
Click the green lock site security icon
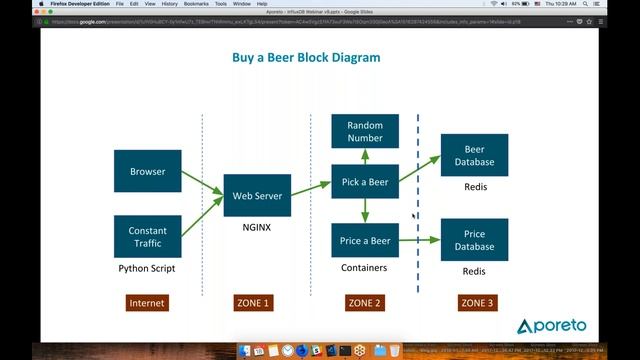46,22
